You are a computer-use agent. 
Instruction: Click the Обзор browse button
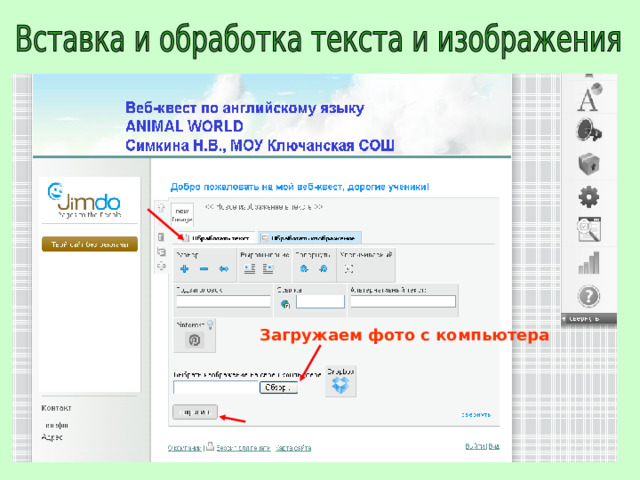coord(279,387)
